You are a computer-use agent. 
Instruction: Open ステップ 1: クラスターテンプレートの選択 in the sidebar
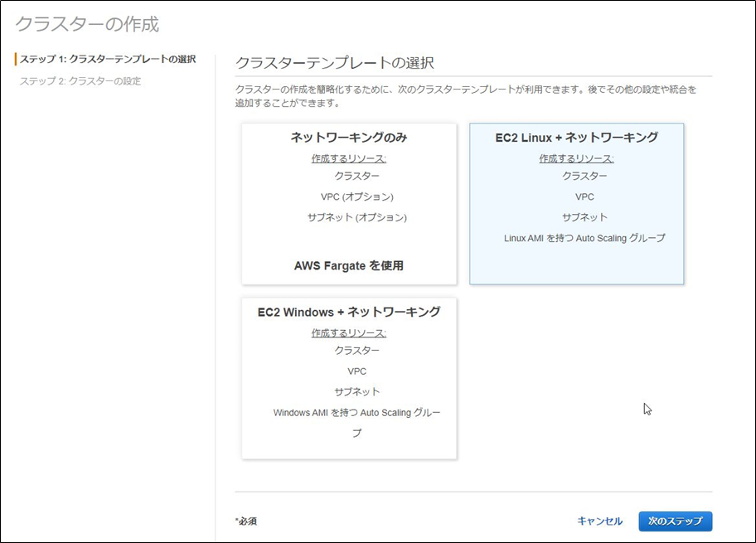pyautogui.click(x=108, y=60)
